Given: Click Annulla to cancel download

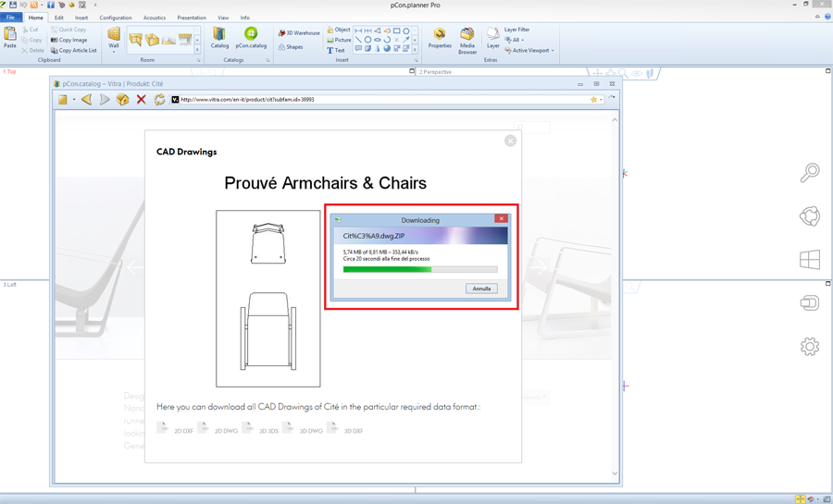Looking at the screenshot, I should (x=481, y=289).
